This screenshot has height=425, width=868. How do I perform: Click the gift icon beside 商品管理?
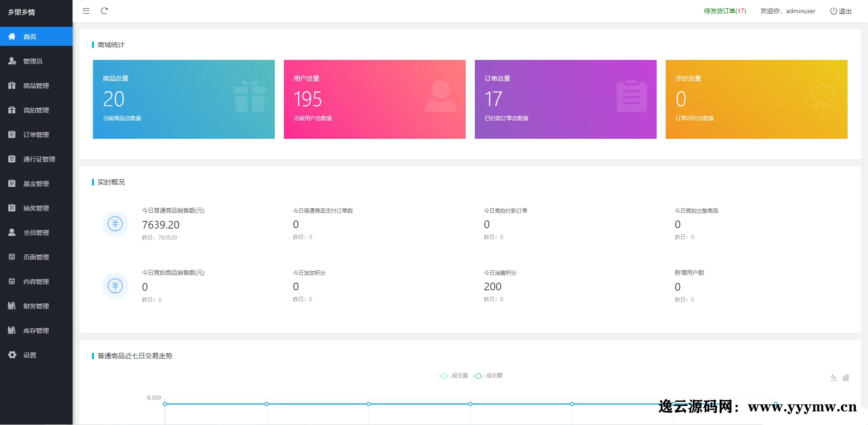[12, 85]
